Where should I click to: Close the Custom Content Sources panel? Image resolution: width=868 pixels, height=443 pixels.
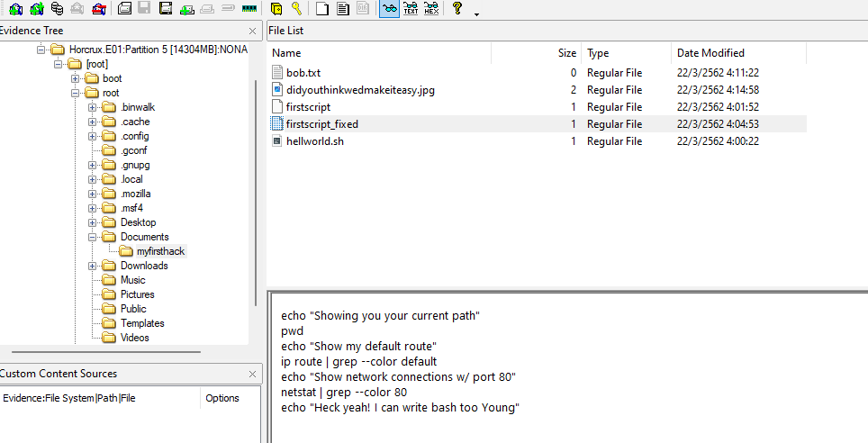(252, 375)
